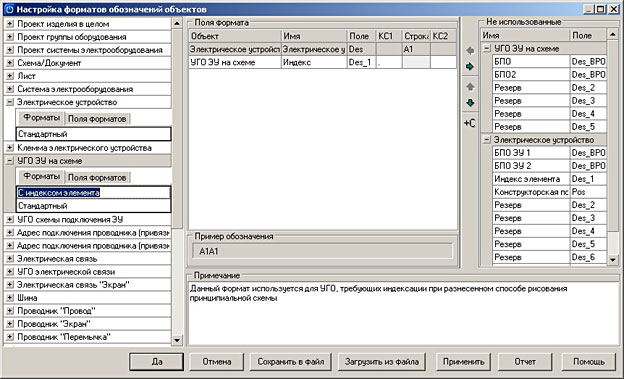Screen dimensions: 624x379
Task: Expand 'Схема/Документ' tree node
Action: [x=10, y=63]
